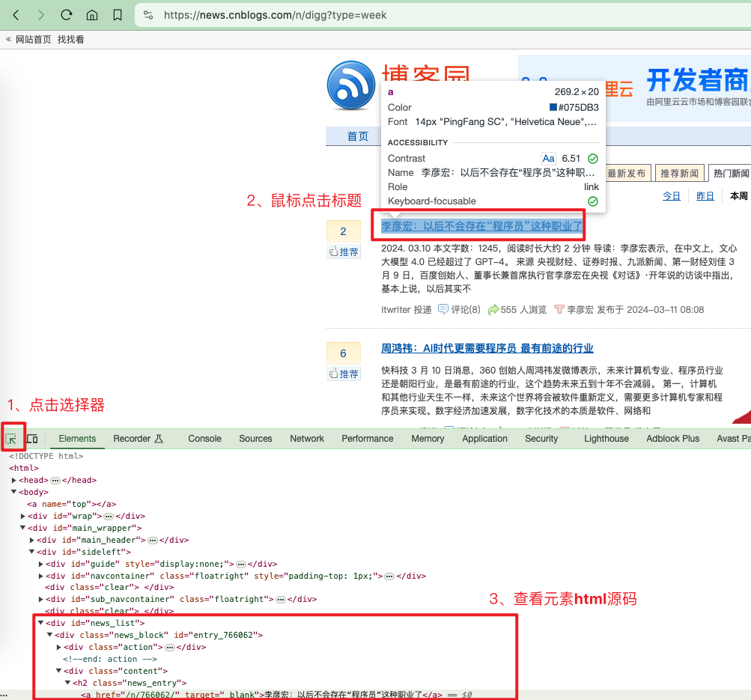
Task: Click the green arrow views icon by 555
Action: 493,310
